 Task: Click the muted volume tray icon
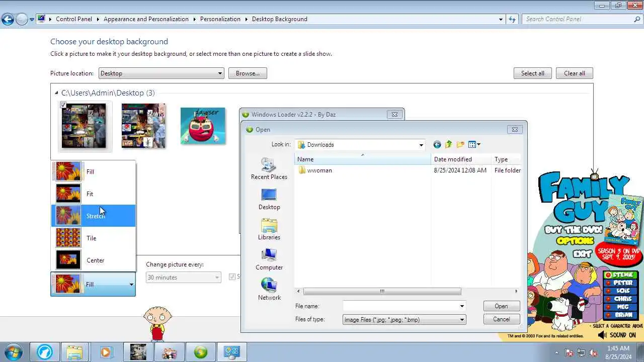(x=593, y=352)
